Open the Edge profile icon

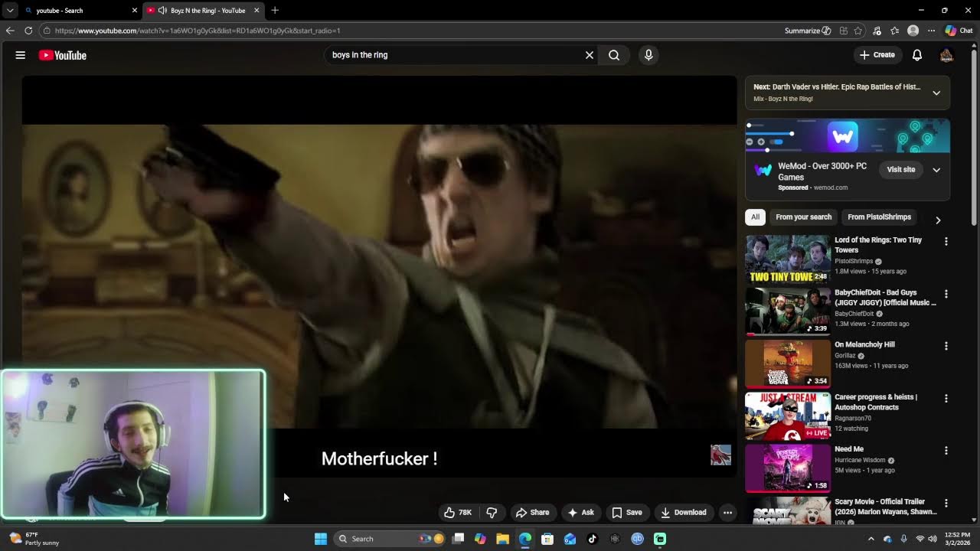(913, 31)
